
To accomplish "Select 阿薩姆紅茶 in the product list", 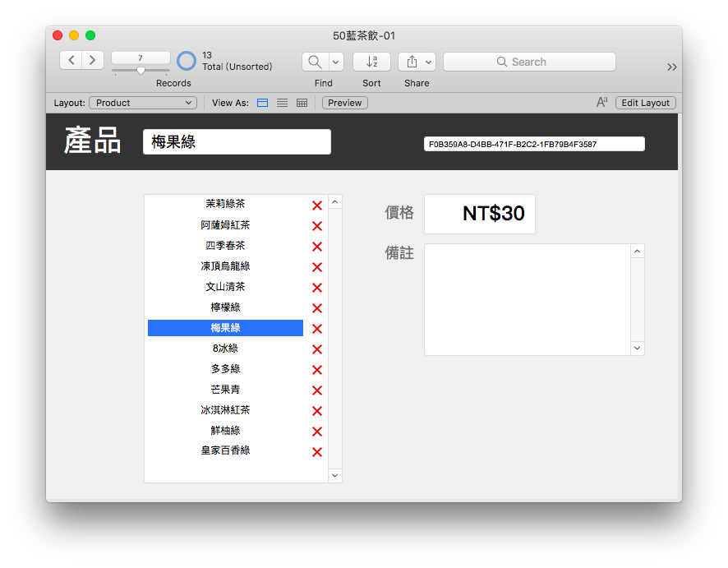I will click(x=225, y=225).
